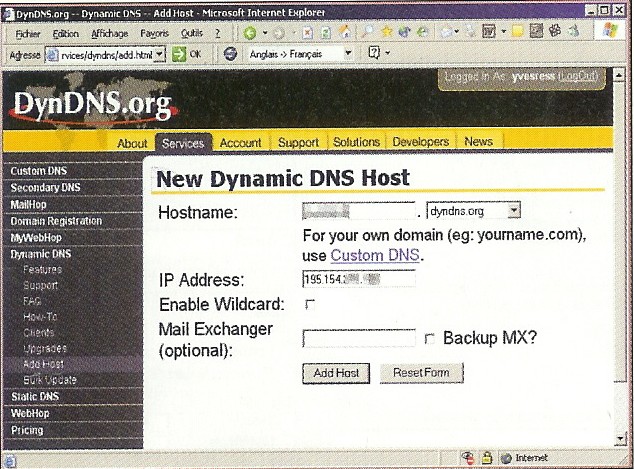Click the dark square icon after the note
This screenshot has width=634, height=469.
[x=536, y=31]
